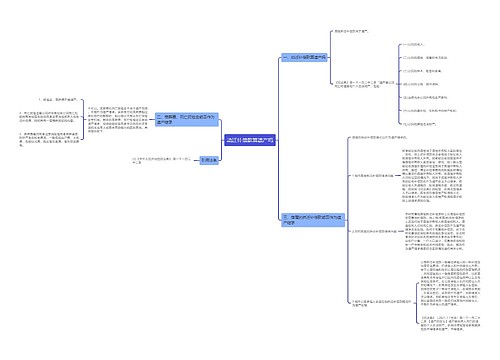This screenshot has height=360, width=500.
Task: Click the topmost leaf under node 三
Action: pyautogui.click(x=380, y=137)
